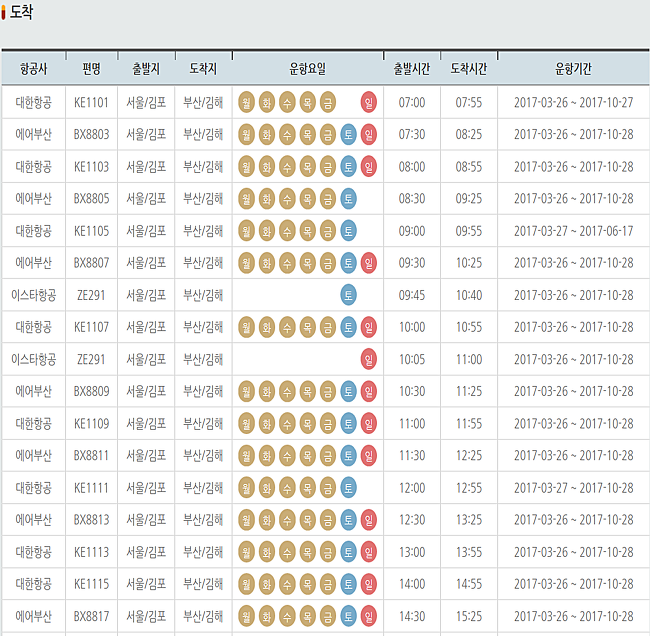Image resolution: width=650 pixels, height=636 pixels.
Task: Click the 수 day badge in the KE1103 row
Action: point(287,167)
